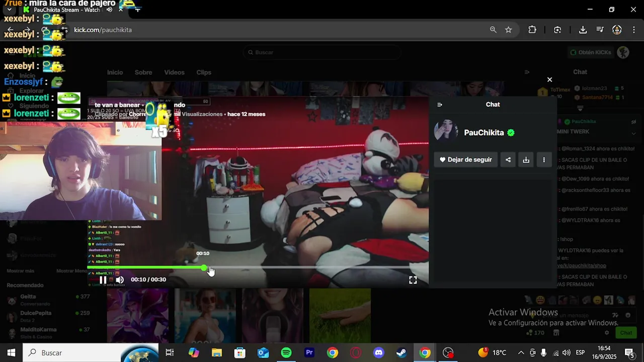Open PauChikita channel name in clip panel
The image size is (644, 362).
click(484, 133)
